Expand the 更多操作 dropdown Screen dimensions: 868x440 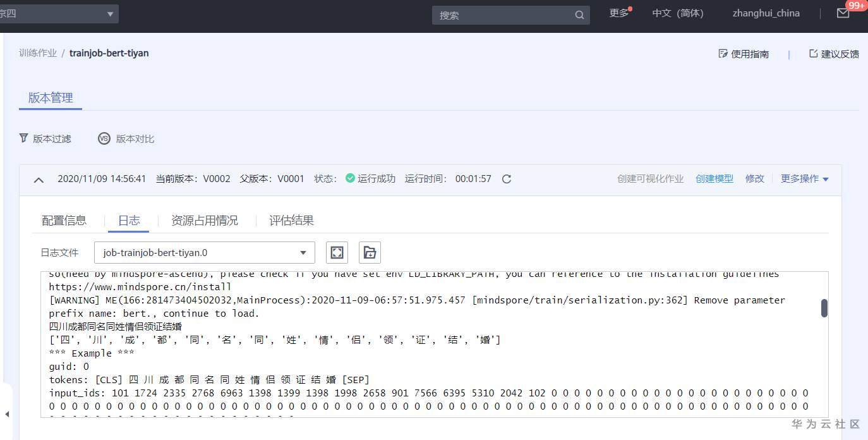(805, 179)
